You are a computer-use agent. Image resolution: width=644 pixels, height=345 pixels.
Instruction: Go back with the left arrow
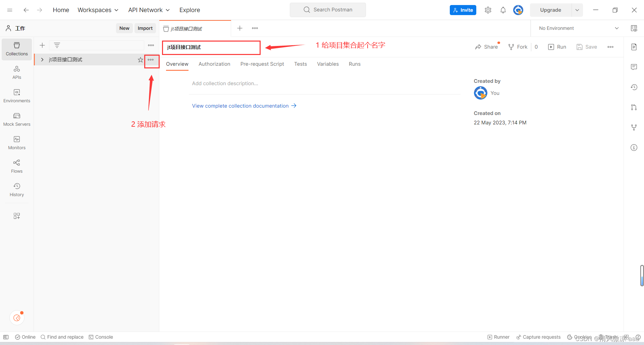coord(26,10)
